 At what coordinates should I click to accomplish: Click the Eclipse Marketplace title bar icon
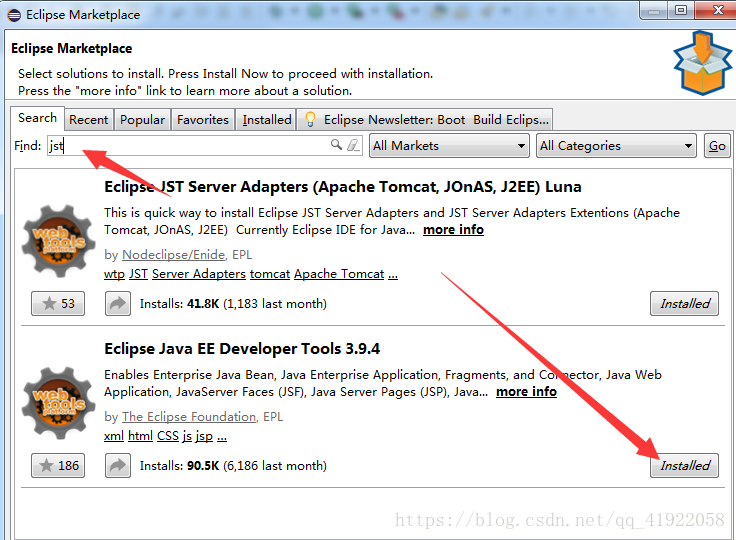[14, 15]
